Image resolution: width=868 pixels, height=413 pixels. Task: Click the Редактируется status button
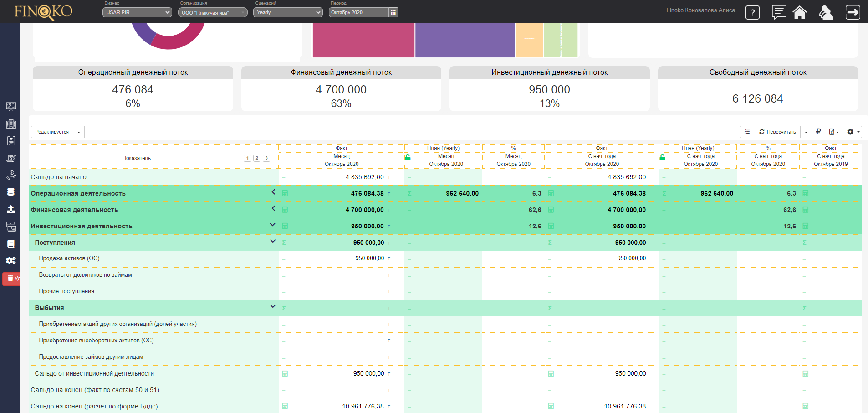point(52,132)
